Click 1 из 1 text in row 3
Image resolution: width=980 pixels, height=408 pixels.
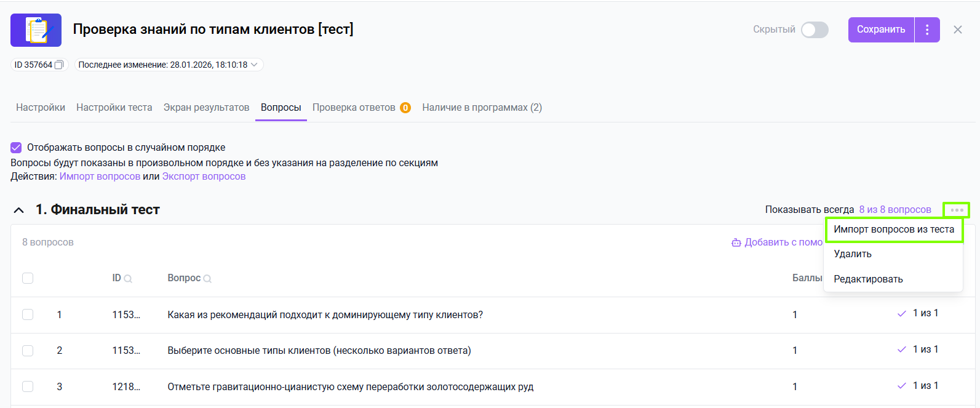point(926,386)
